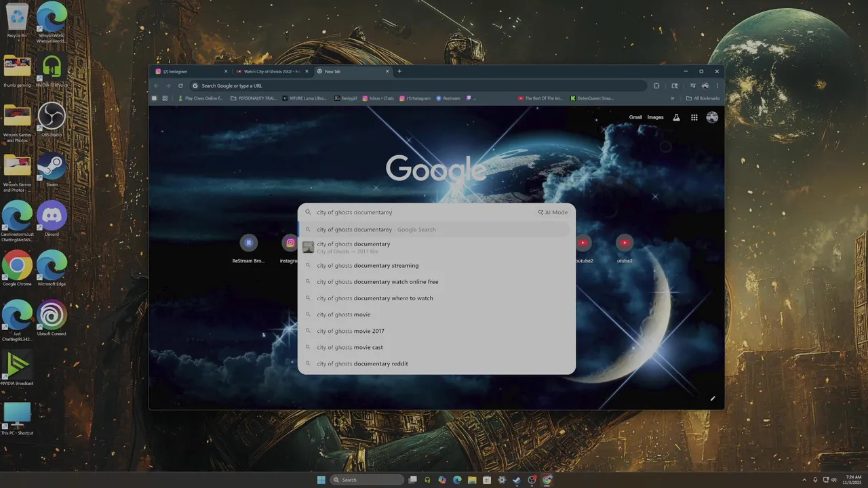Click the Windows Start button
Image resolution: width=868 pixels, height=488 pixels.
[321, 480]
